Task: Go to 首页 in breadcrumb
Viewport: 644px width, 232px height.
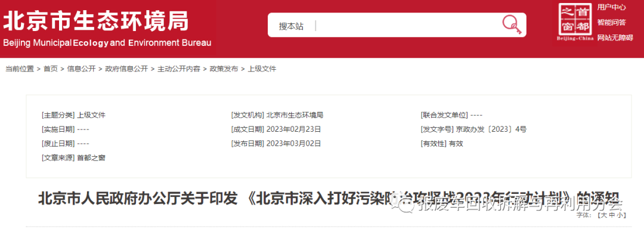Action: pos(51,69)
